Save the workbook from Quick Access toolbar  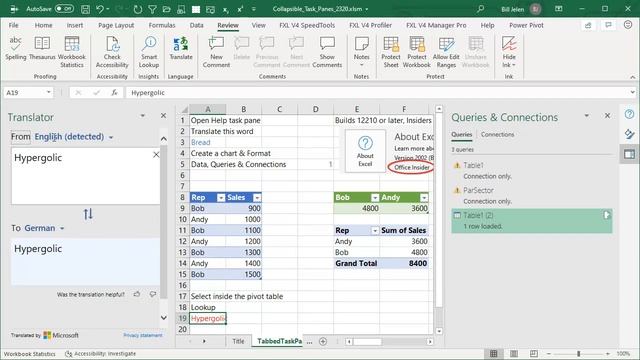[85, 9]
